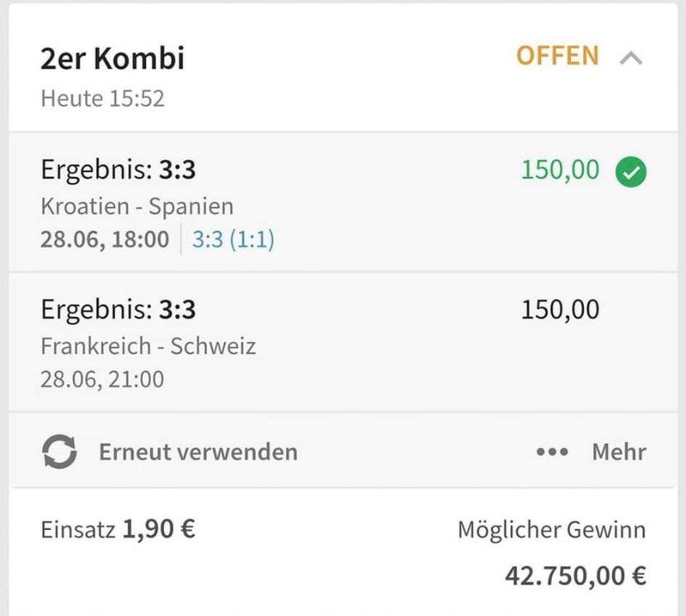686x616 pixels.
Task: Click the Einsatz 1,90 € stake
Action: pyautogui.click(x=118, y=529)
